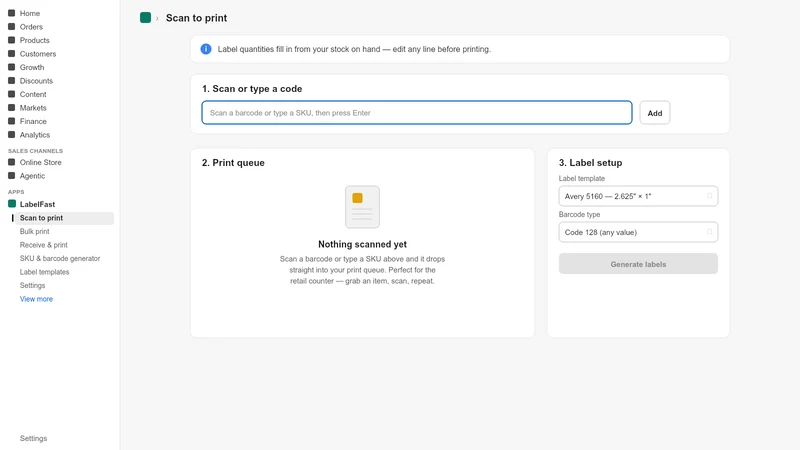This screenshot has width=800, height=450.
Task: Click the empty-state label document illustration
Action: (x=362, y=207)
